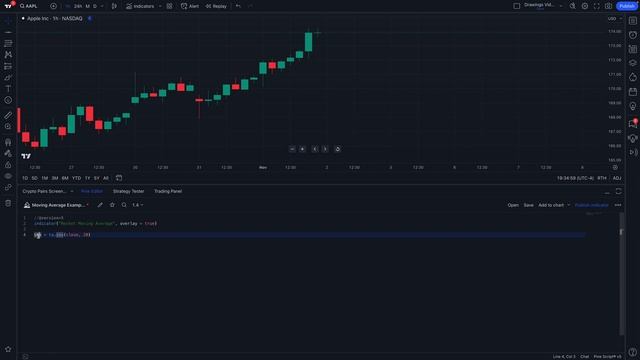Screen dimensions: 640x360
Task: Select the Fibonacci retracement tool
Action: [8, 43]
